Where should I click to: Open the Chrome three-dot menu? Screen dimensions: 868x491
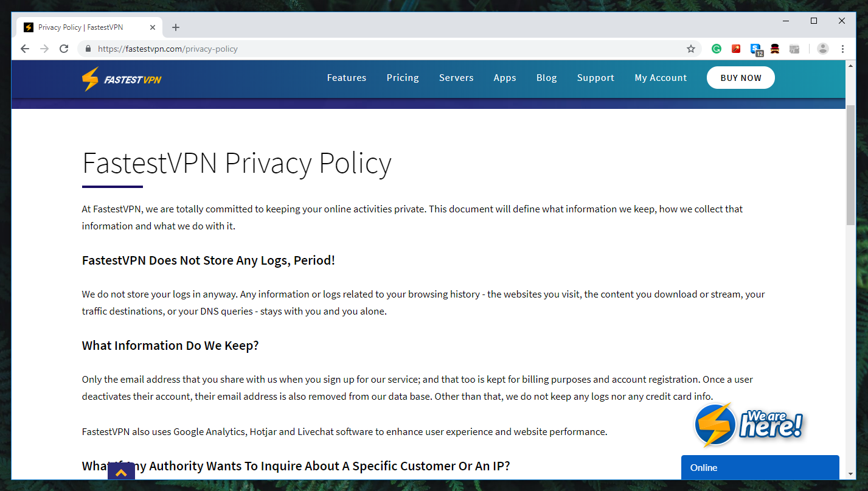click(842, 49)
